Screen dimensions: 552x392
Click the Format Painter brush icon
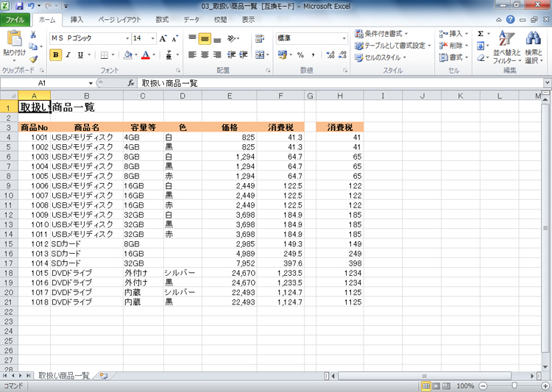coord(33,60)
